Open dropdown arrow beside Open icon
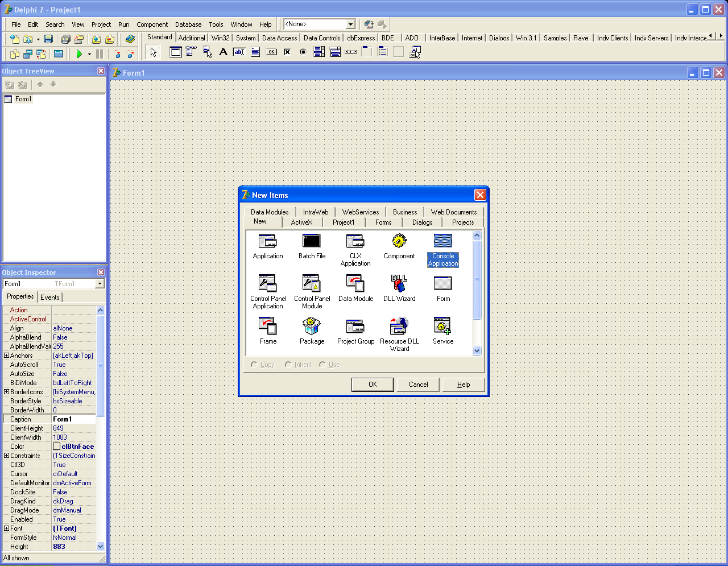 [38, 39]
